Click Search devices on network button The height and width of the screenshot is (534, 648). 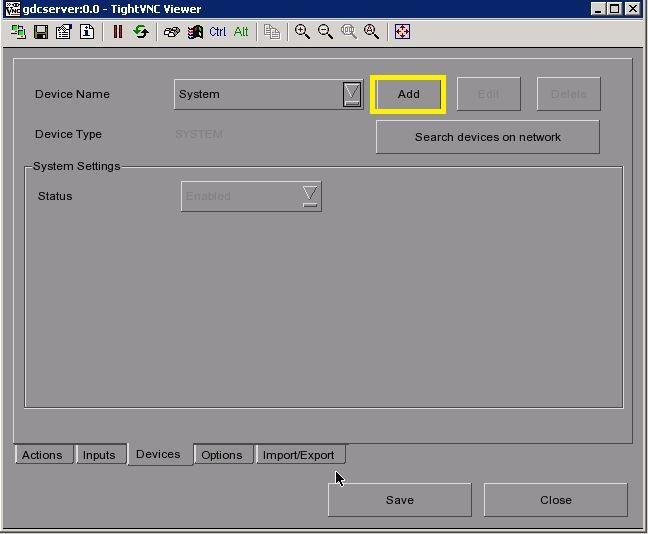tap(488, 137)
